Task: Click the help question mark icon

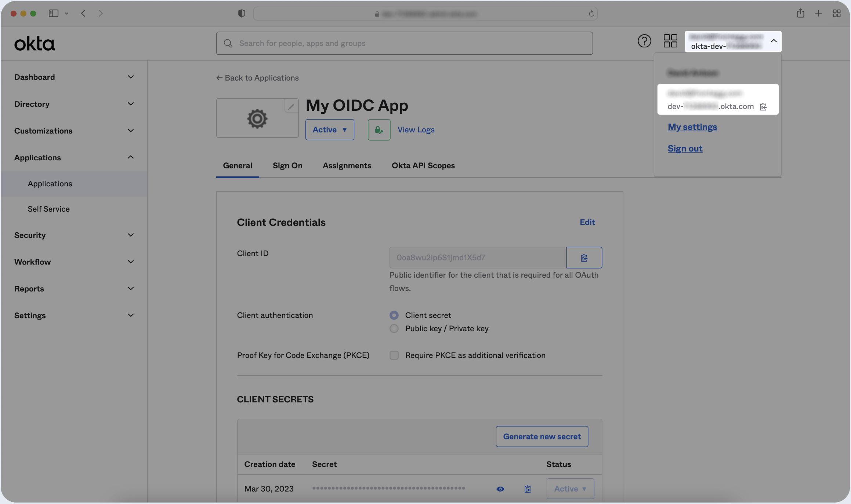Action: click(644, 41)
